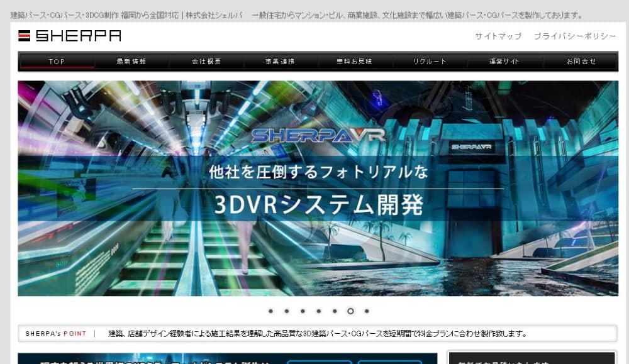629x364 pixels.
Task: Click the page tagline starting 建築パース・CGパース
Action: pos(296,15)
